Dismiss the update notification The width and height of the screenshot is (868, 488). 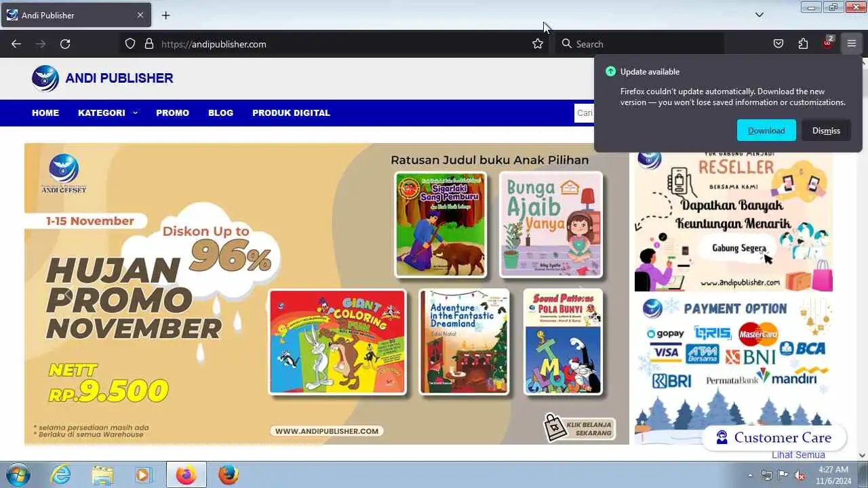(826, 130)
